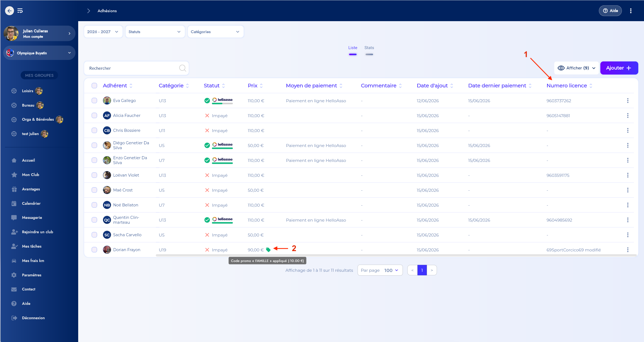Open Messagerie from the sidebar
The height and width of the screenshot is (342, 644).
32,218
